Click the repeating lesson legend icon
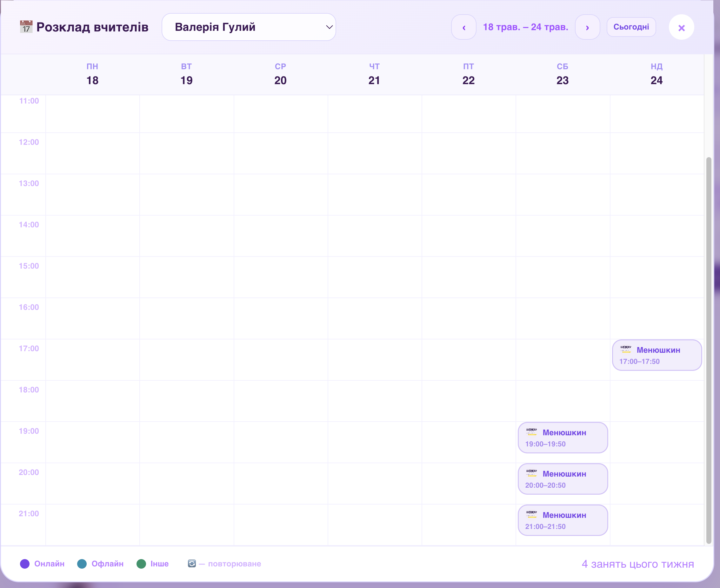Screen dimensions: 720x588 point(192,564)
